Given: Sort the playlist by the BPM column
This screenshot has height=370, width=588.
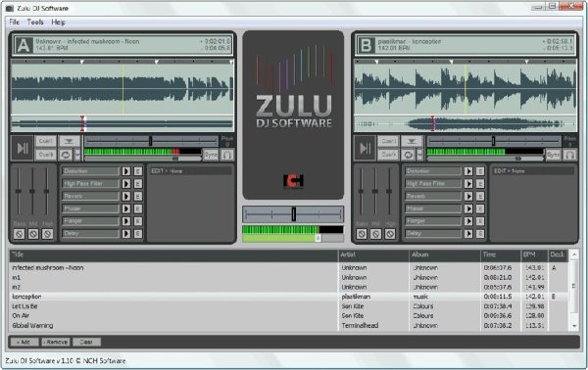Looking at the screenshot, I should [x=534, y=255].
